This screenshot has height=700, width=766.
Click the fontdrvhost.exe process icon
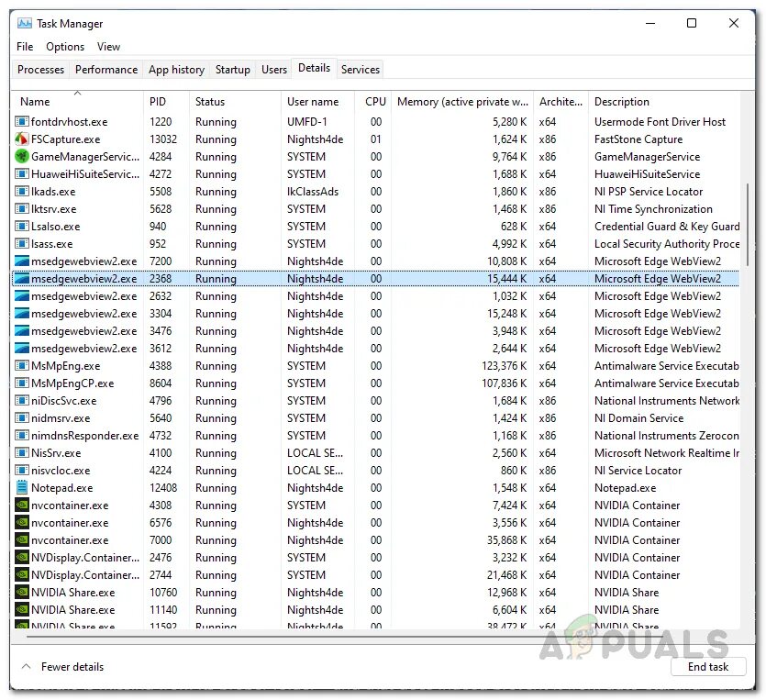pos(21,122)
